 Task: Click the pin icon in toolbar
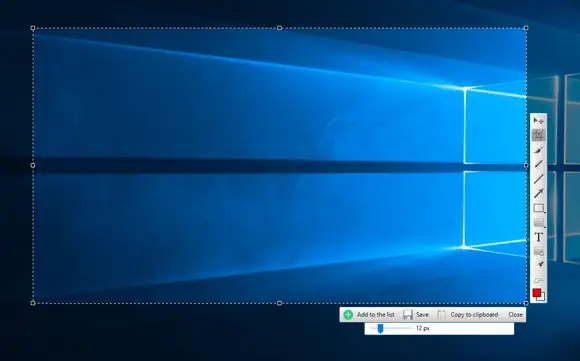point(539,264)
